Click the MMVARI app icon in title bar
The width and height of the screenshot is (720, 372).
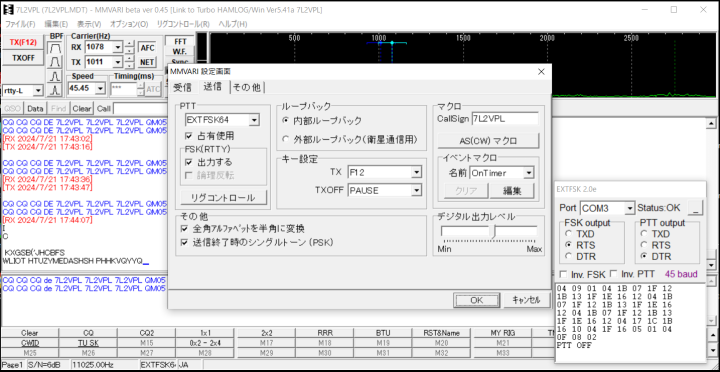coord(9,9)
